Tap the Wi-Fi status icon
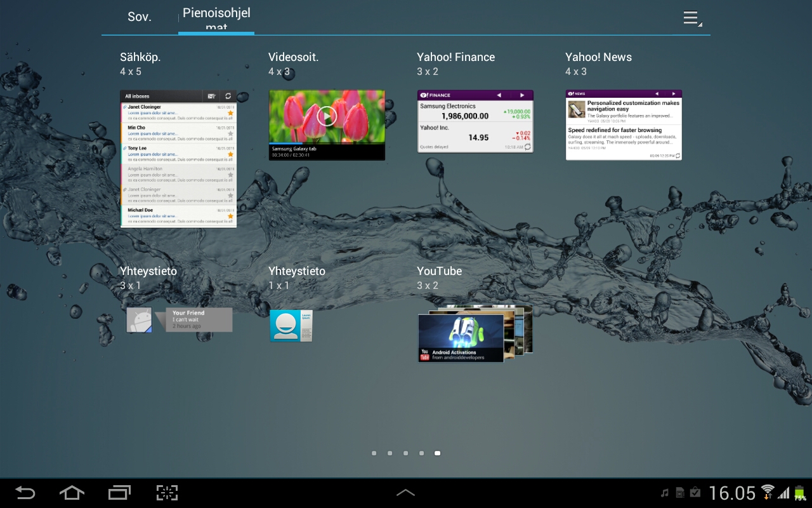The height and width of the screenshot is (508, 812). tap(768, 491)
